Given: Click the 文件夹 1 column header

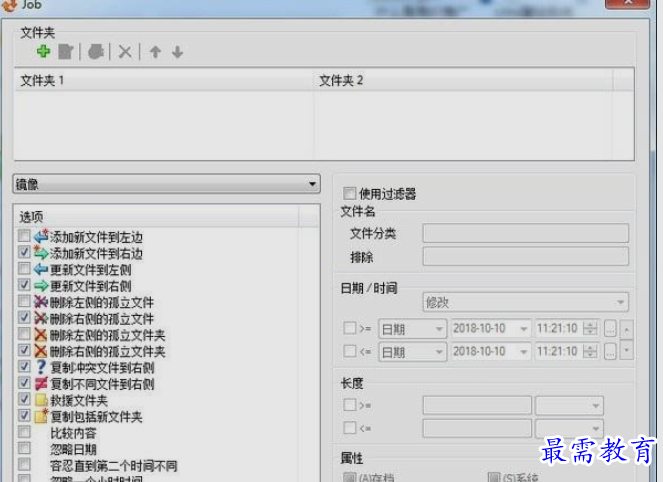Looking at the screenshot, I should [164, 80].
